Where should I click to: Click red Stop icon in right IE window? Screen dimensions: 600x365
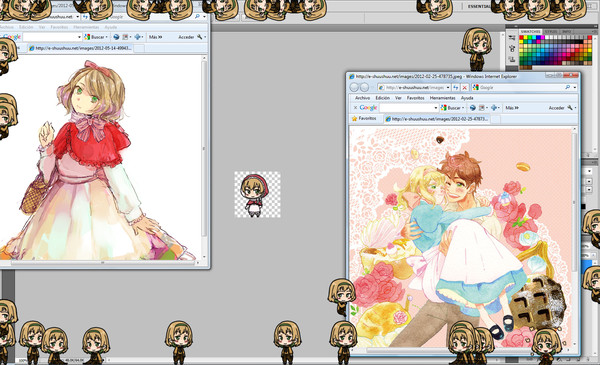pos(465,88)
